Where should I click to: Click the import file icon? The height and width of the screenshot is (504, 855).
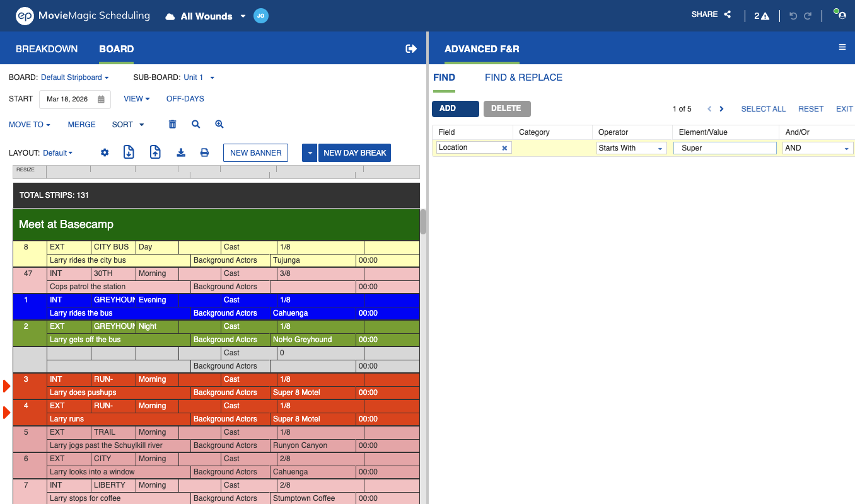click(129, 152)
